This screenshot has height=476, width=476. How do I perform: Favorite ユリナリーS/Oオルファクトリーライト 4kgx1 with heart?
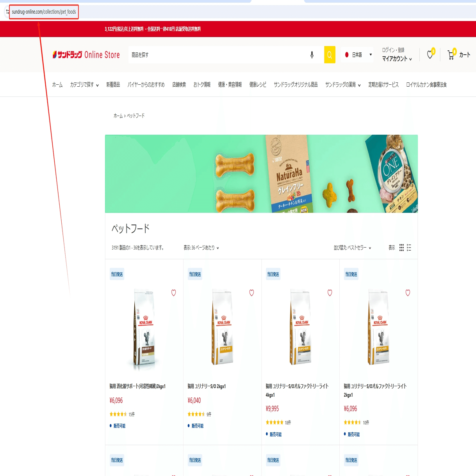(x=330, y=293)
